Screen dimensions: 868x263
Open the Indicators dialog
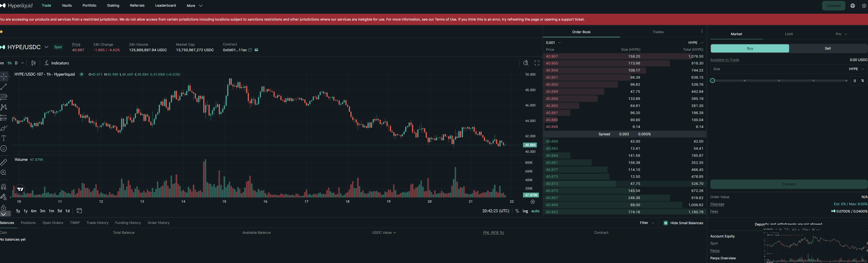57,63
